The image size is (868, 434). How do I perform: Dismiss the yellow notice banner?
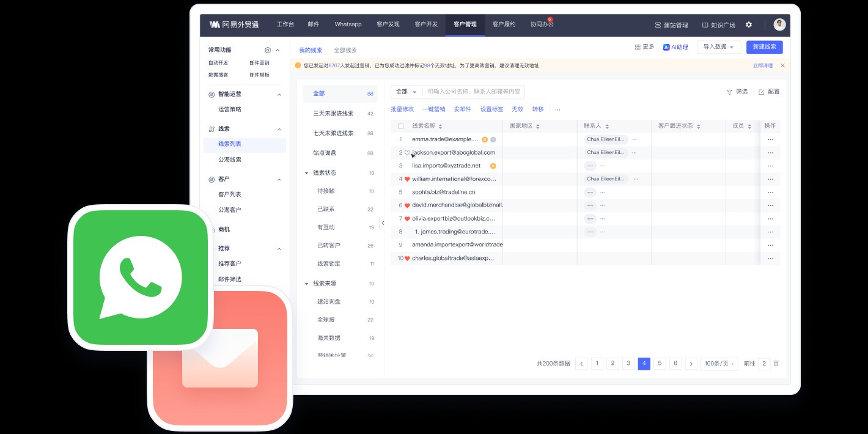pos(782,65)
